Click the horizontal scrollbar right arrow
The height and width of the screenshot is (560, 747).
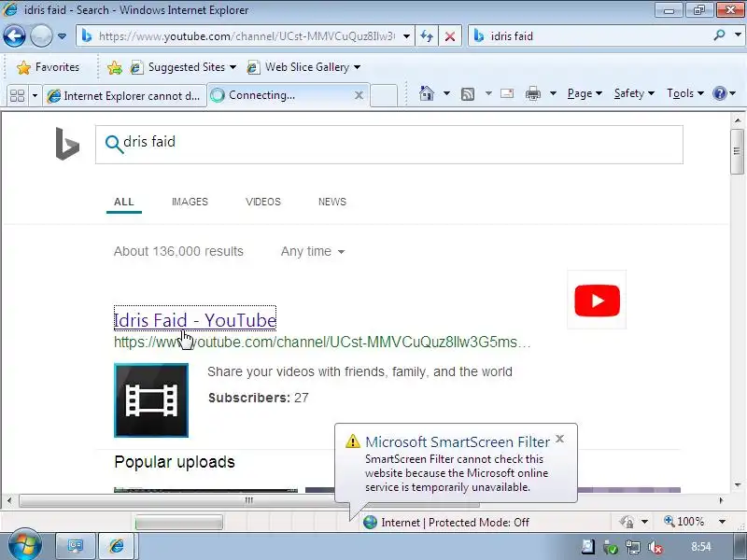(x=721, y=500)
